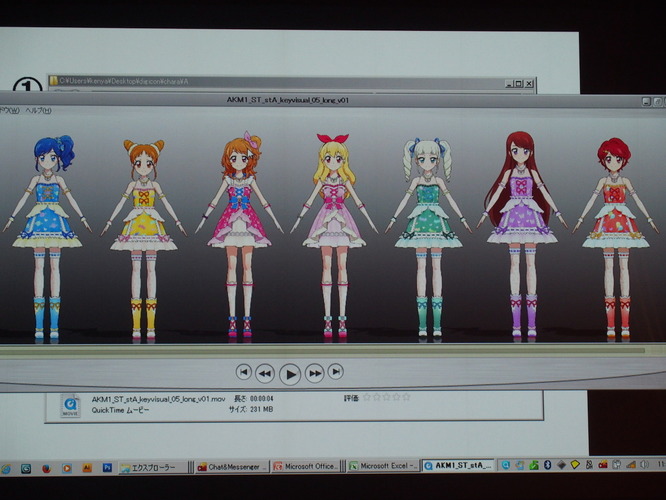Click the QuickTime playback timeline bar
666x500 pixels.
coord(322,350)
